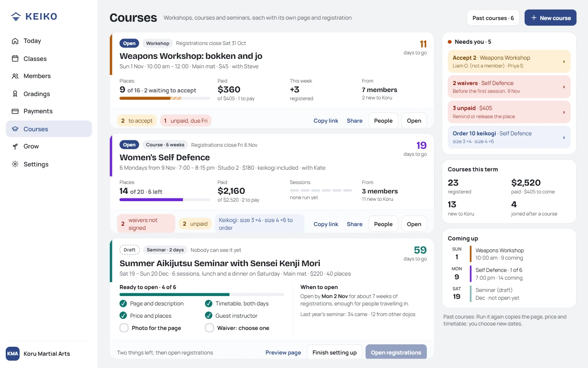Expand the 3 unpaid $405 item
Viewport: 588px width, 368px height.
[509, 112]
